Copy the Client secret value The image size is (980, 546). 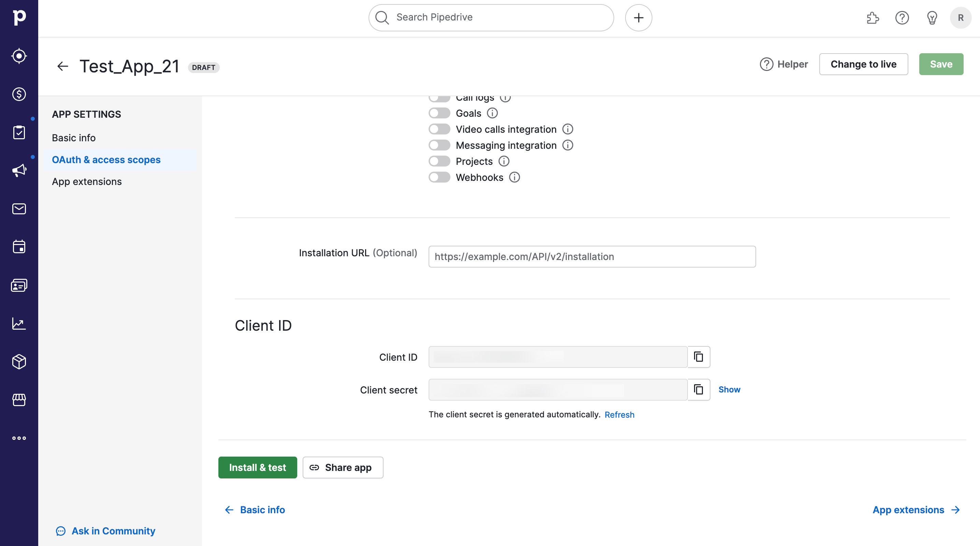click(x=698, y=390)
